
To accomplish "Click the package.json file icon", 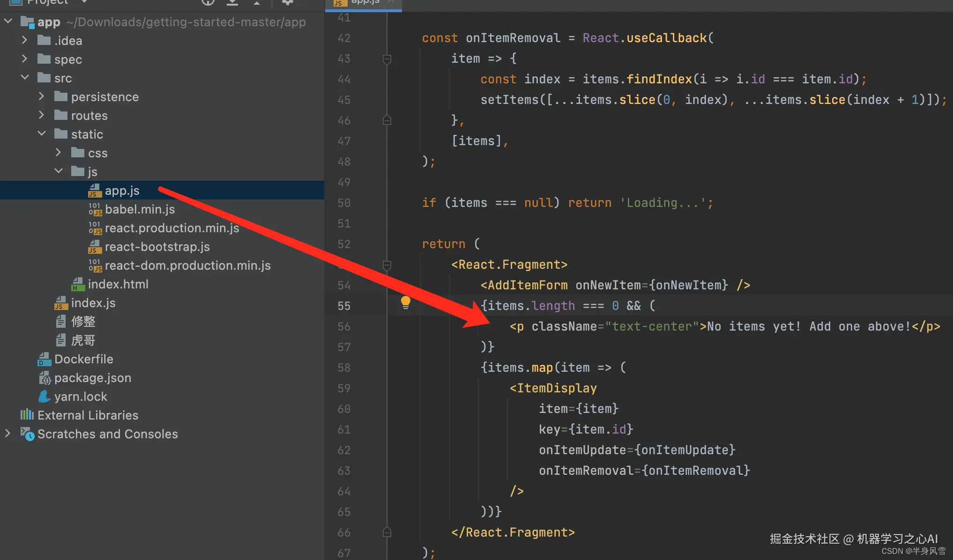I will [x=45, y=378].
